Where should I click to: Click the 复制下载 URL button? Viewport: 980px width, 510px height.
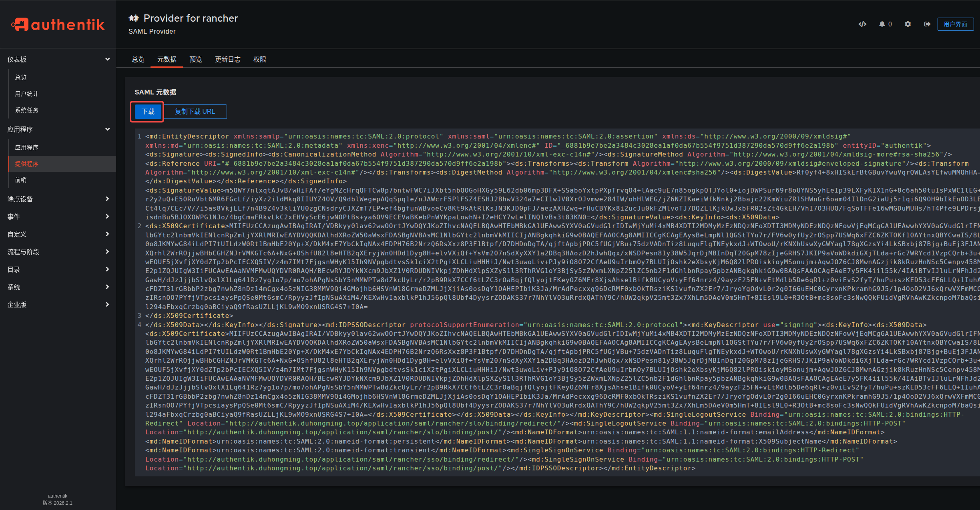coord(195,111)
